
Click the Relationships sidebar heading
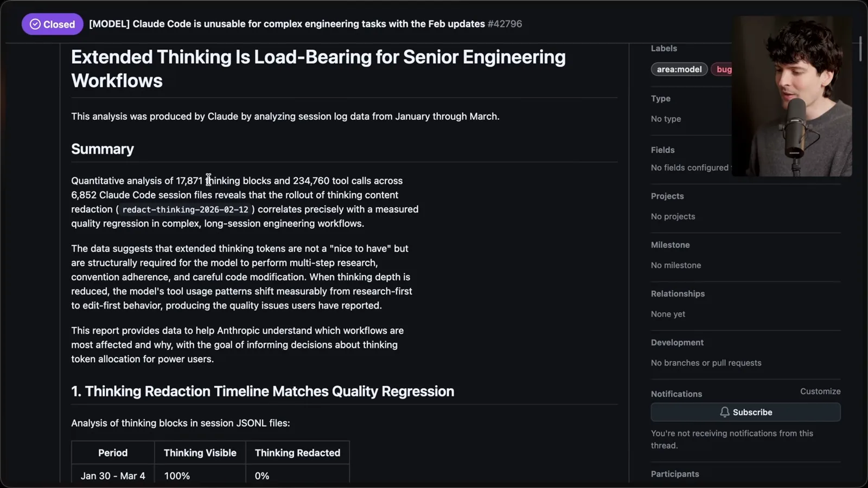(x=678, y=294)
